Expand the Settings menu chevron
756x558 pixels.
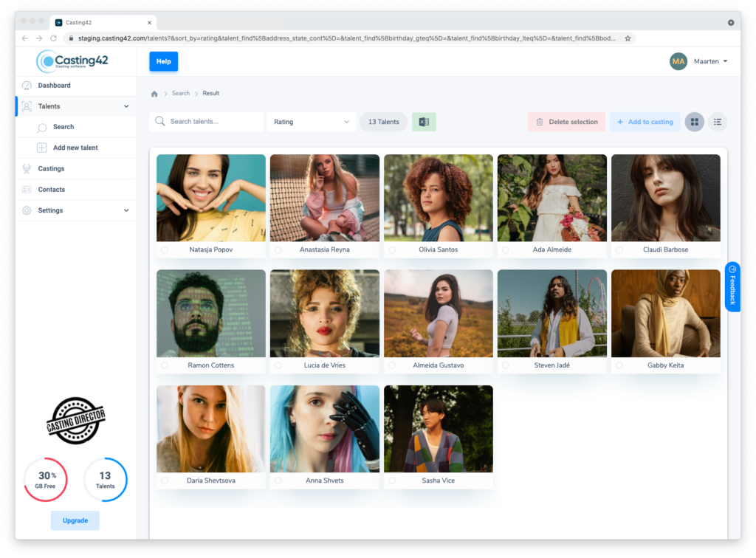pyautogui.click(x=126, y=210)
